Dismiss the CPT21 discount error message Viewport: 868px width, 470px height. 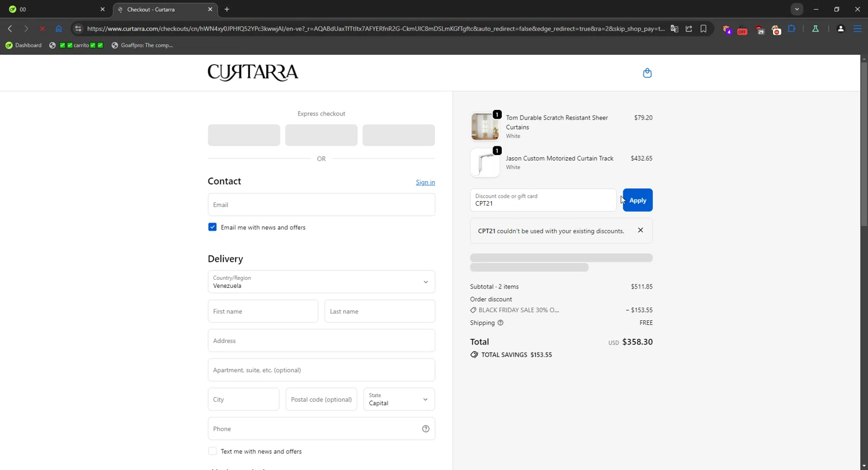coord(640,230)
